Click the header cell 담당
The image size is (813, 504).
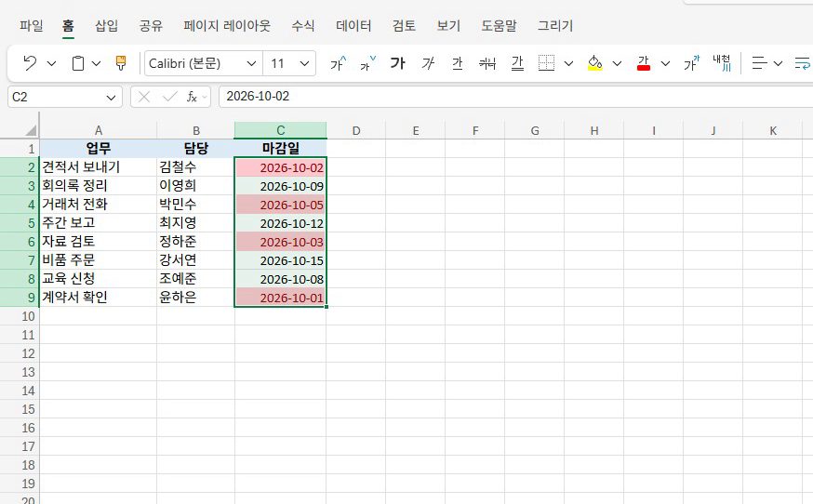[195, 149]
